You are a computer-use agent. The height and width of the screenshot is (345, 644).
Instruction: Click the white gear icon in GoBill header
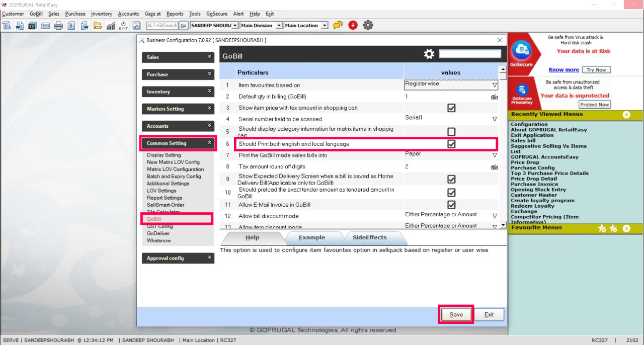pos(429,54)
